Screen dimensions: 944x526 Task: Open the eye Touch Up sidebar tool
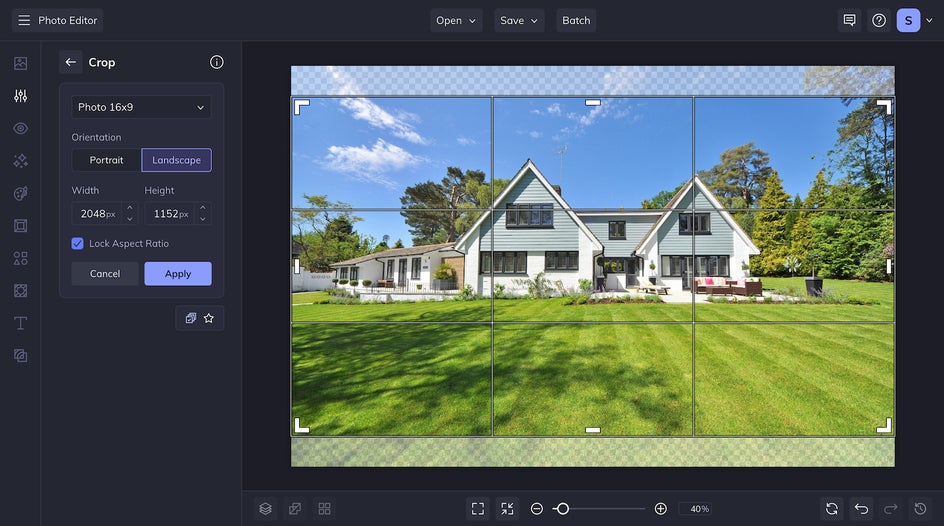pos(20,128)
